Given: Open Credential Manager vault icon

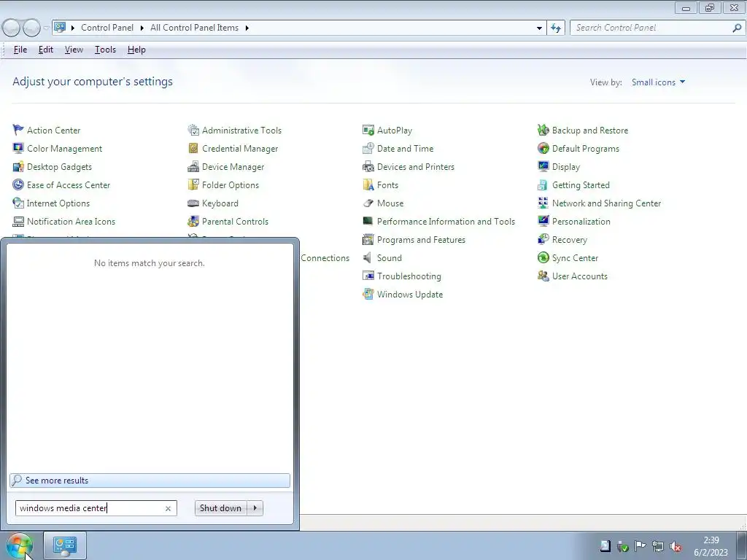Looking at the screenshot, I should [x=193, y=148].
